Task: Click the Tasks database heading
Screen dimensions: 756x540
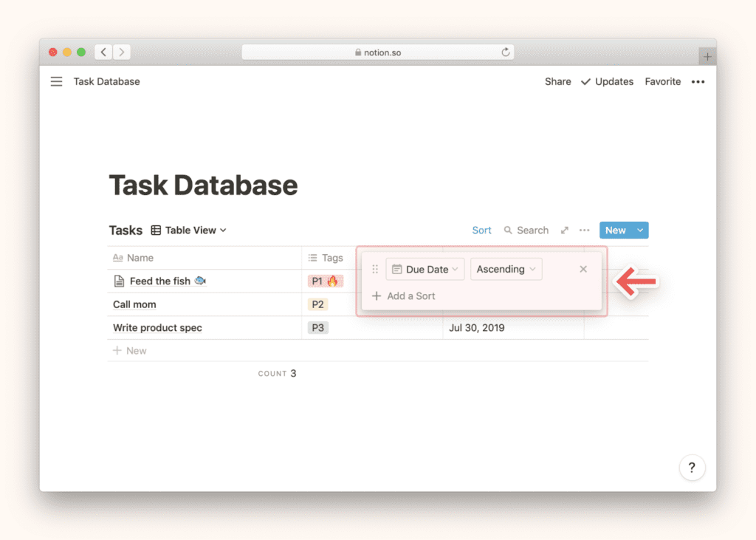Action: pyautogui.click(x=126, y=230)
